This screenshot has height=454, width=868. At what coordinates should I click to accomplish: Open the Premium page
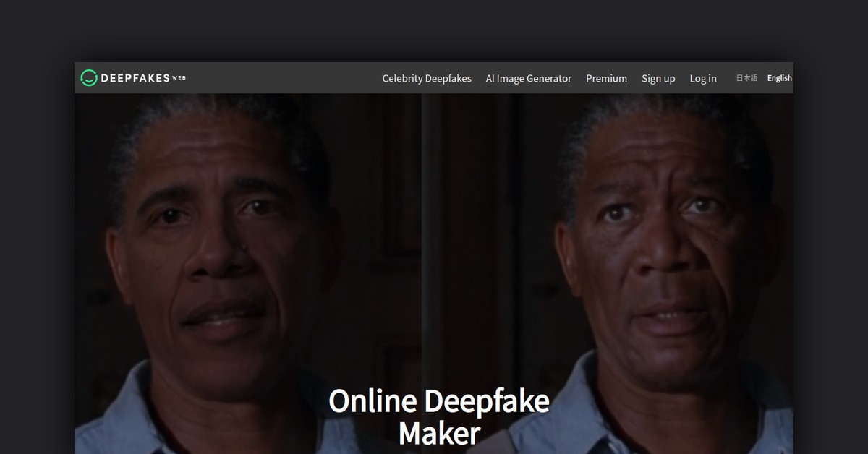click(606, 78)
